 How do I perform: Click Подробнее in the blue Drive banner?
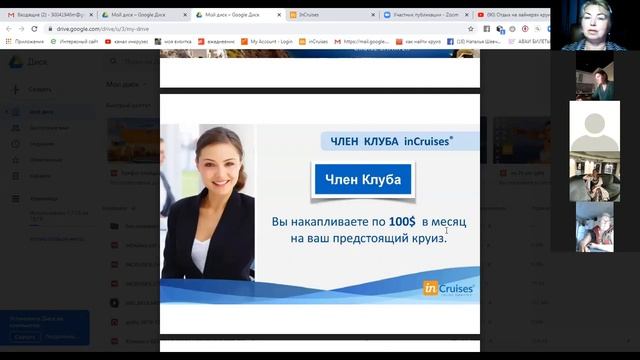[x=61, y=337]
